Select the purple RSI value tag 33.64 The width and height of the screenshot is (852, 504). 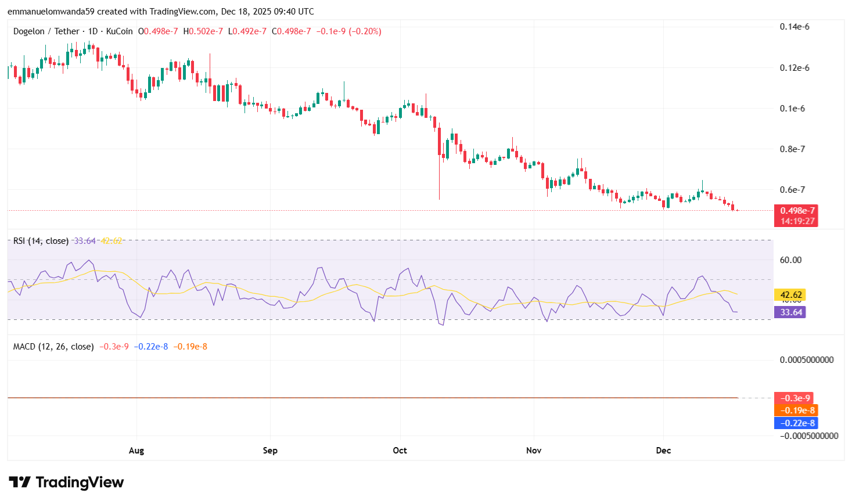pyautogui.click(x=790, y=312)
